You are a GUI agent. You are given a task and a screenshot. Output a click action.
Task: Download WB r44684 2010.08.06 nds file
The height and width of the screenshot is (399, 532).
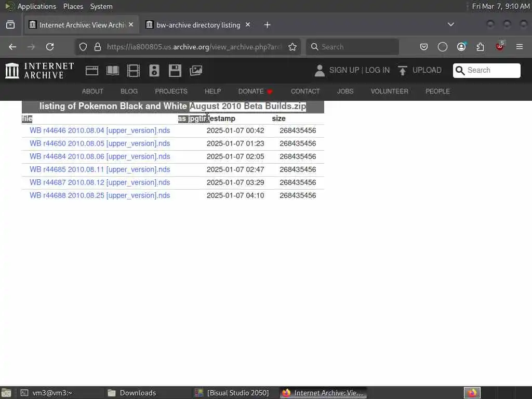click(100, 156)
